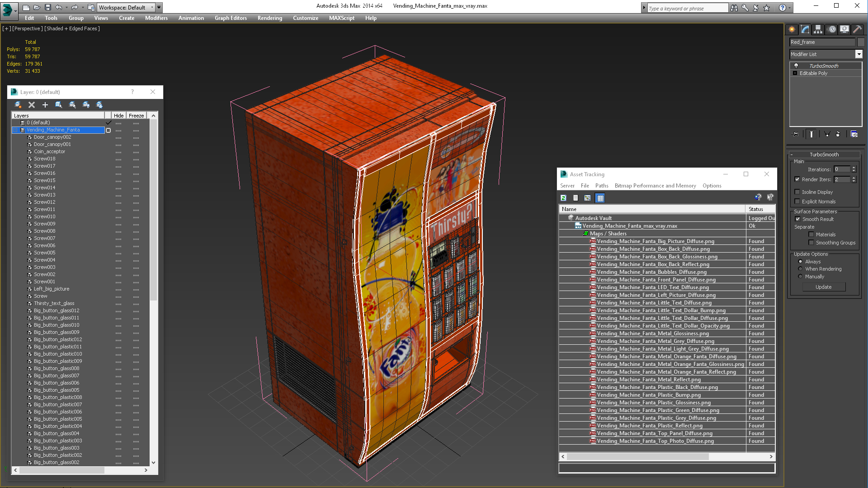The image size is (868, 488).
Task: Click the Pin Stack icon below modifier stack
Action: 796,134
